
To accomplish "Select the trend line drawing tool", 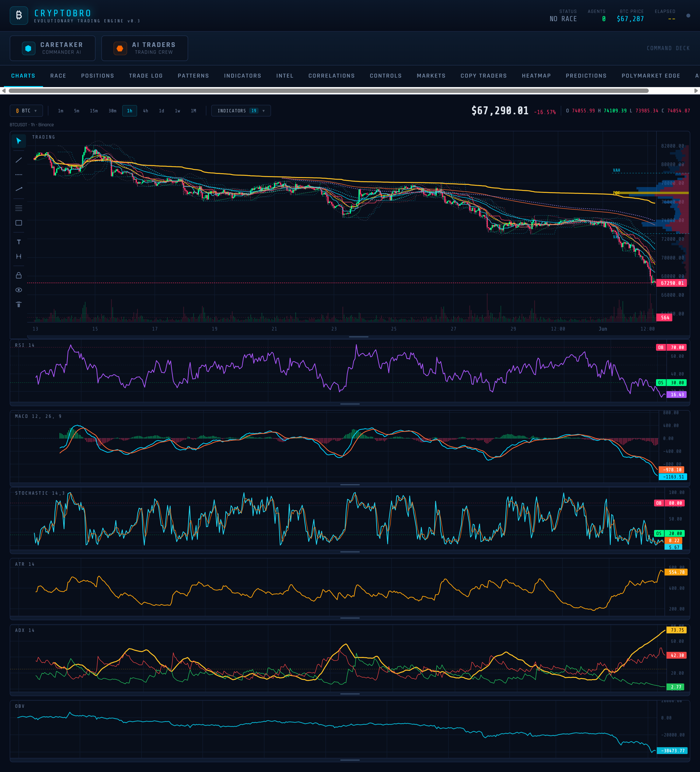I will coord(19,160).
